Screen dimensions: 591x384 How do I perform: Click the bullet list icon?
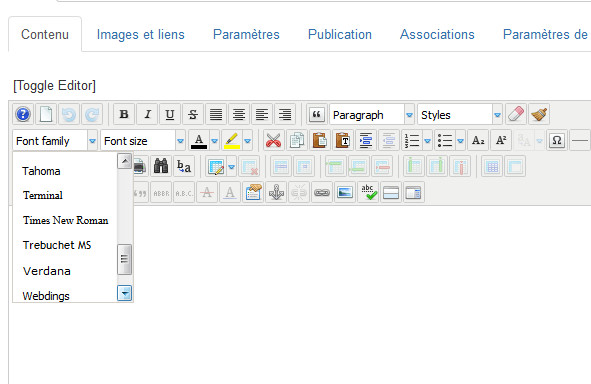pyautogui.click(x=445, y=141)
